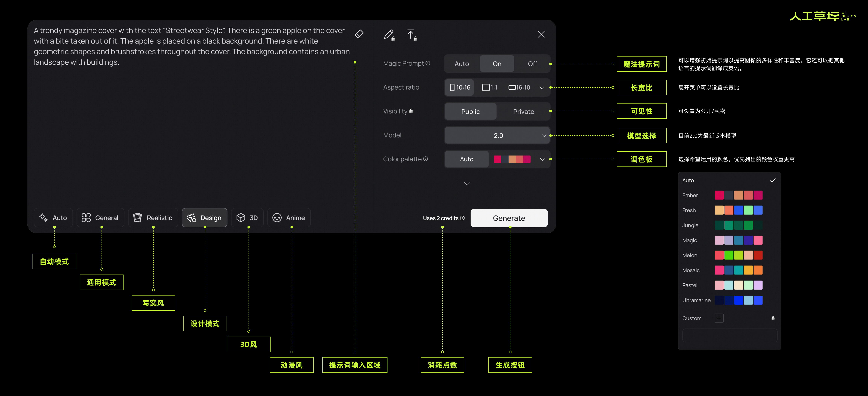Click the General style button

pos(100,218)
